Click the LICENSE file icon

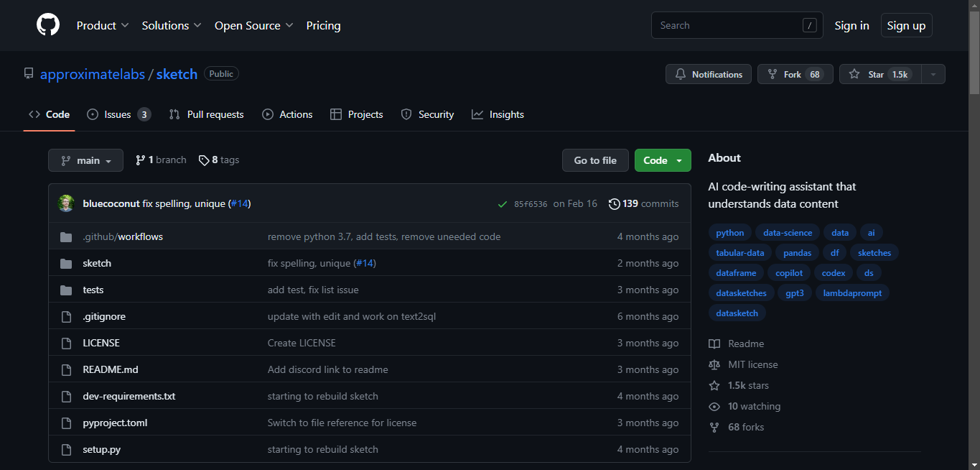click(66, 343)
